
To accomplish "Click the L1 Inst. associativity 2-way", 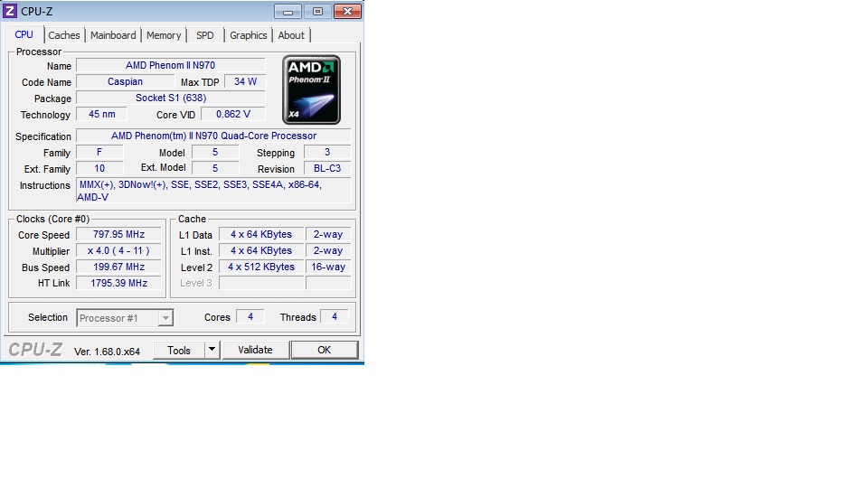I will [328, 250].
